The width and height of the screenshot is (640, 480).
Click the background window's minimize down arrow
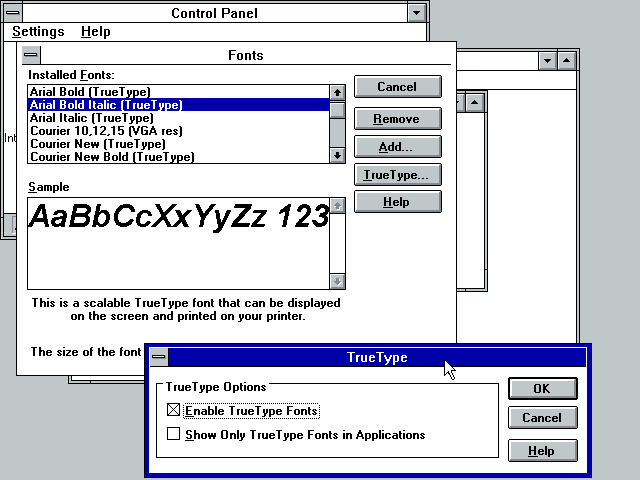tap(547, 61)
